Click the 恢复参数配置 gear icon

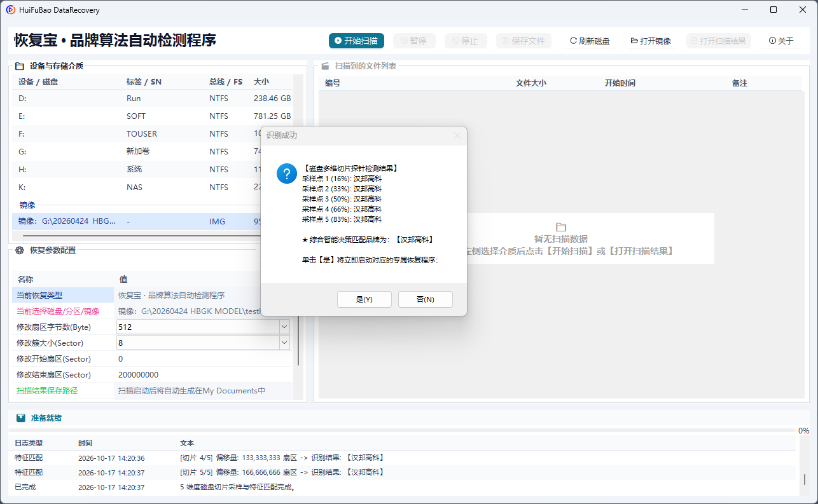click(20, 250)
